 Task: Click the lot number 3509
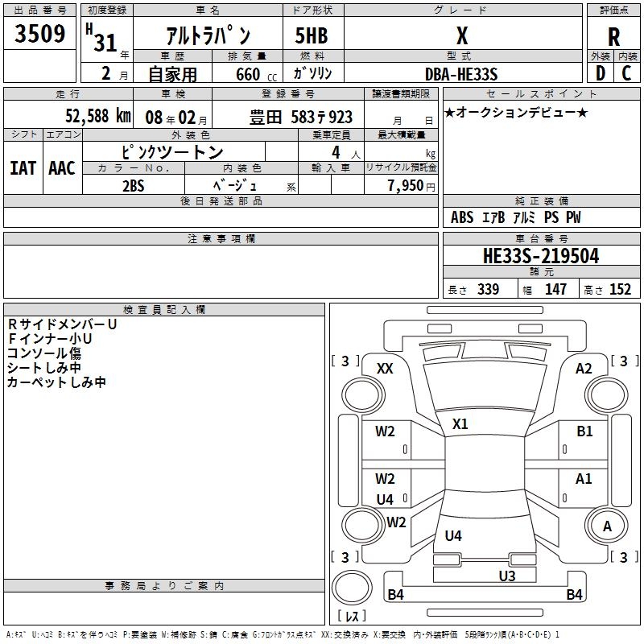tap(39, 34)
